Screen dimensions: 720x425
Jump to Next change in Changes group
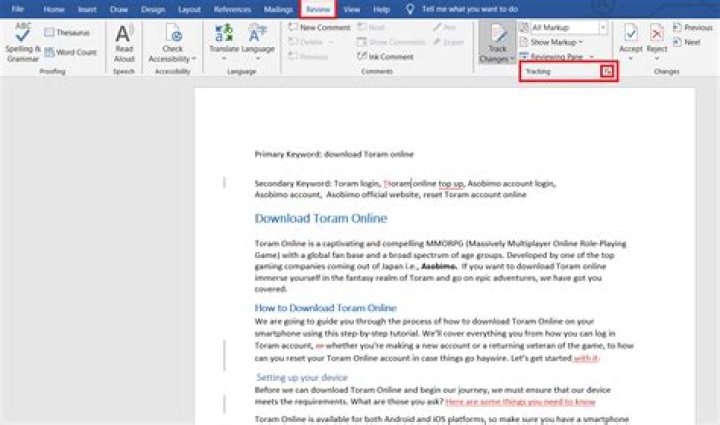(x=686, y=42)
